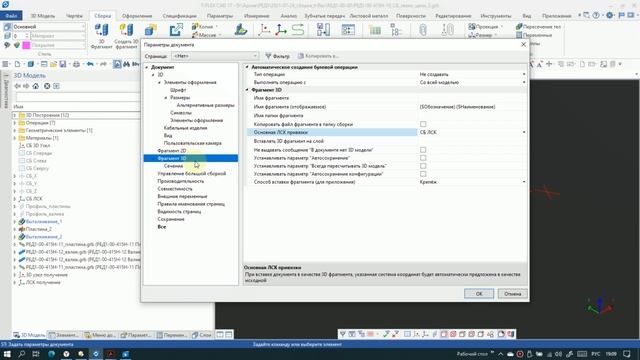Select Управление большой сборкой in dialog tree
Screen dimensions: 640x360
click(191, 173)
